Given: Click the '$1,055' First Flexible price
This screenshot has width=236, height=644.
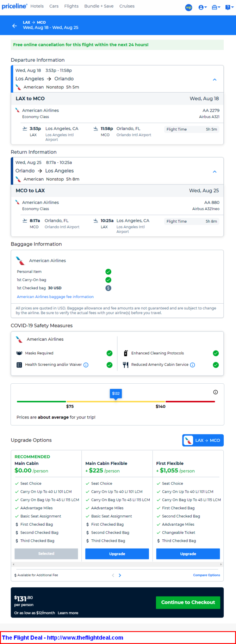Looking at the screenshot, I should [169, 471].
